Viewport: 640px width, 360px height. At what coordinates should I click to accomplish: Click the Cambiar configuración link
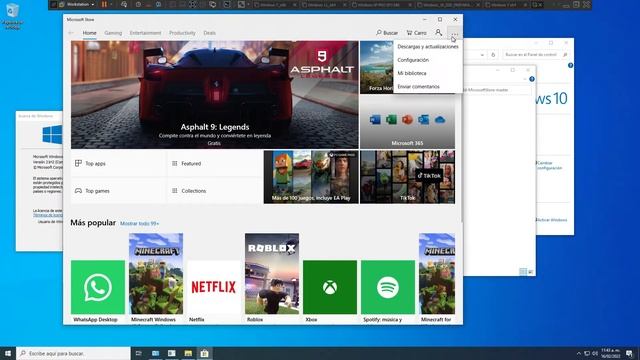point(549,165)
